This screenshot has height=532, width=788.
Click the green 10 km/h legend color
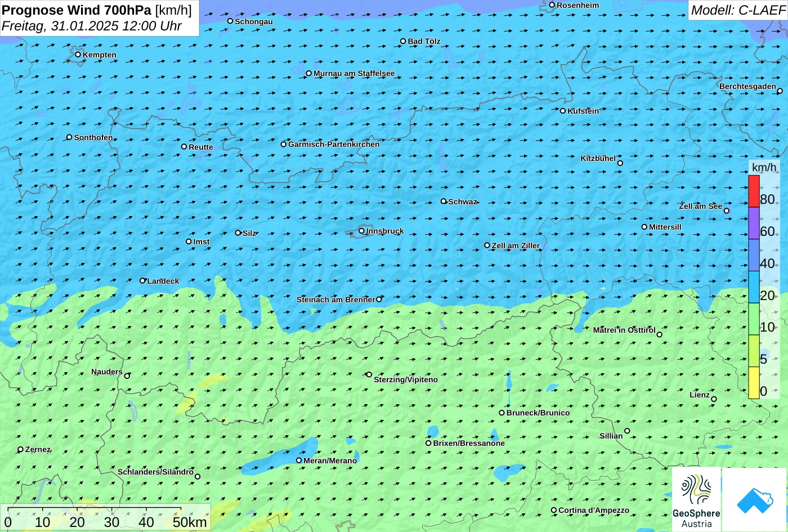[x=754, y=319]
